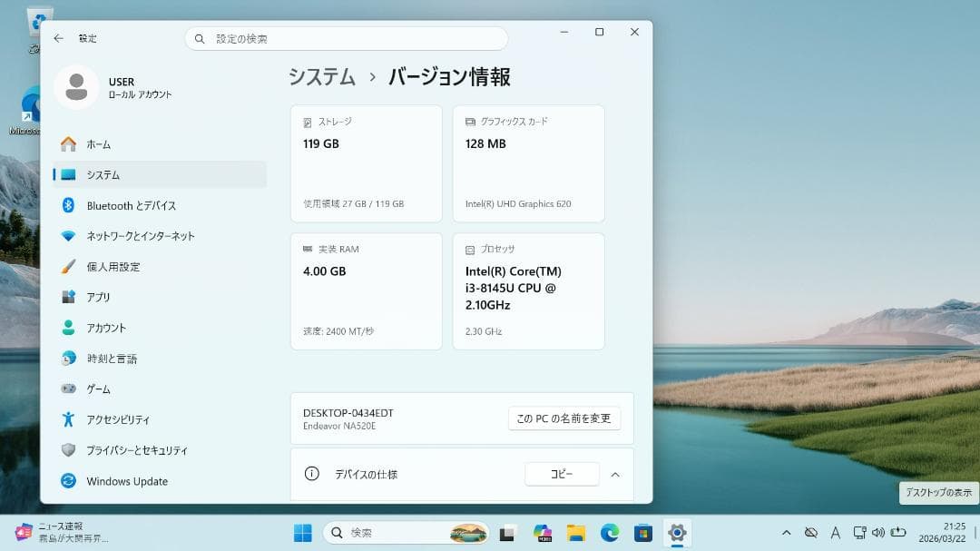
Task: Click the コピー button for device specs
Action: click(562, 474)
